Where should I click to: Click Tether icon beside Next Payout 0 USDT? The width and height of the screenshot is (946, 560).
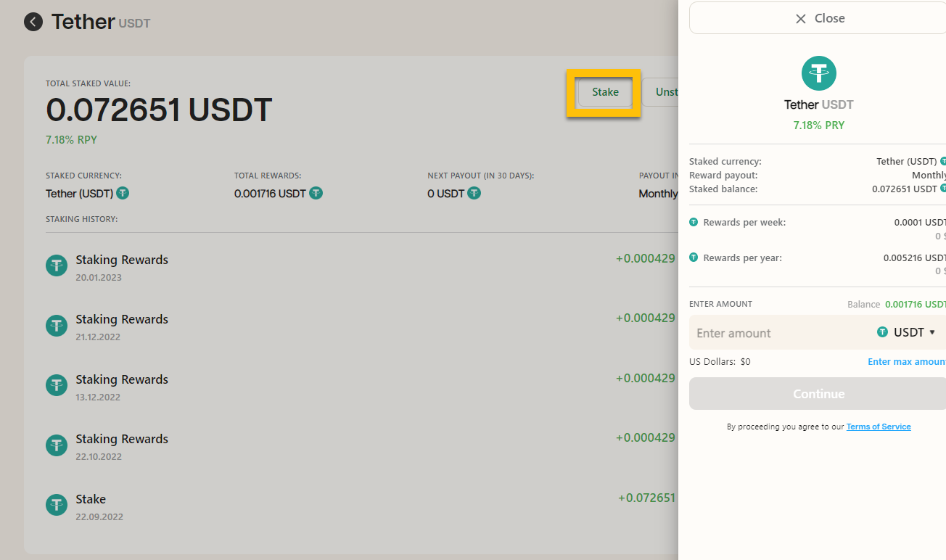(x=474, y=194)
